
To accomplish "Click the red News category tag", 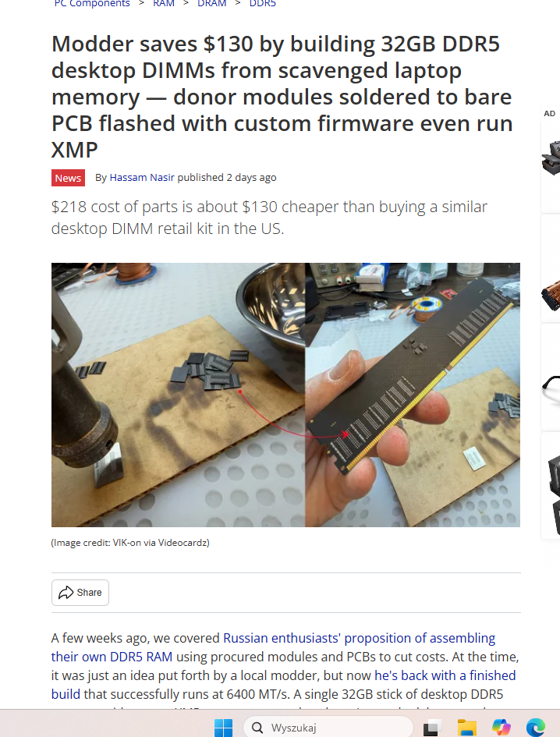I will [68, 178].
